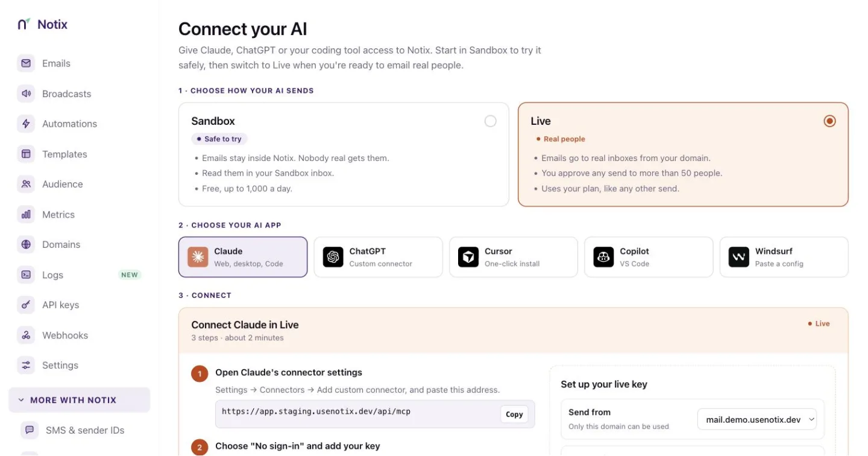Choose the Copilot VS Code card

pyautogui.click(x=649, y=257)
